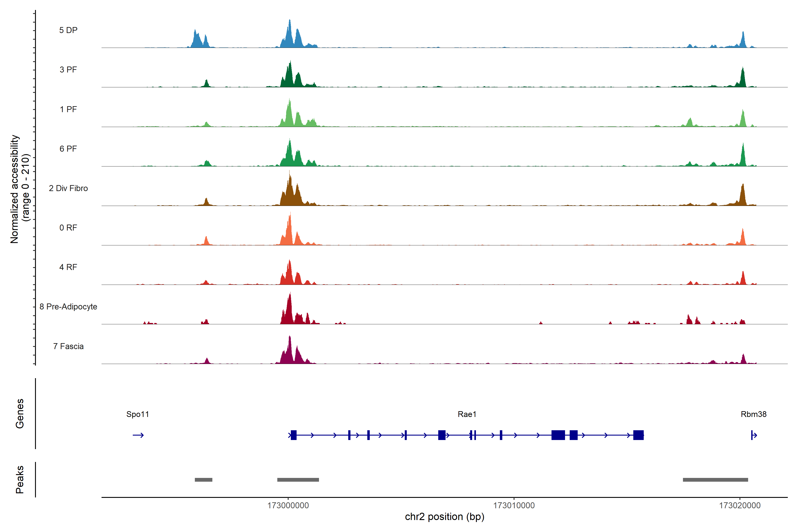Click the Spo11 gene name label

pos(137,414)
